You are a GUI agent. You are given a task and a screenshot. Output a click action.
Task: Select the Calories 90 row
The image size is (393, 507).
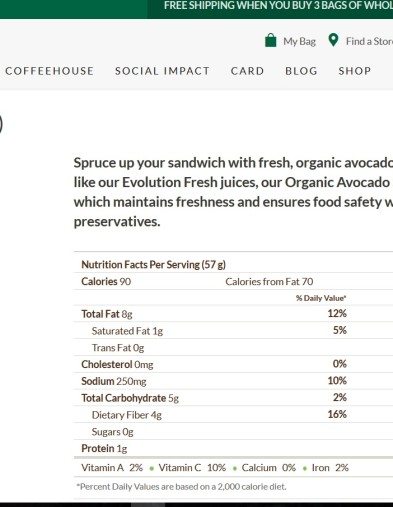click(233, 281)
